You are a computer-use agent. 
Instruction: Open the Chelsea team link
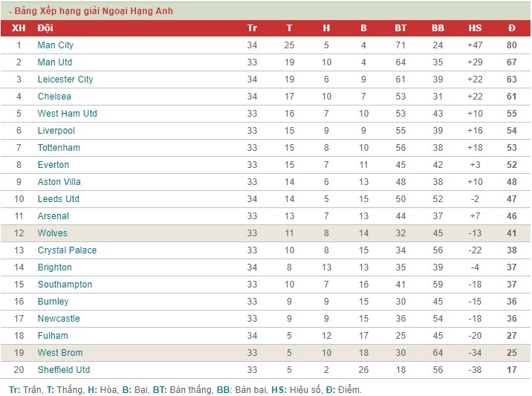point(54,97)
